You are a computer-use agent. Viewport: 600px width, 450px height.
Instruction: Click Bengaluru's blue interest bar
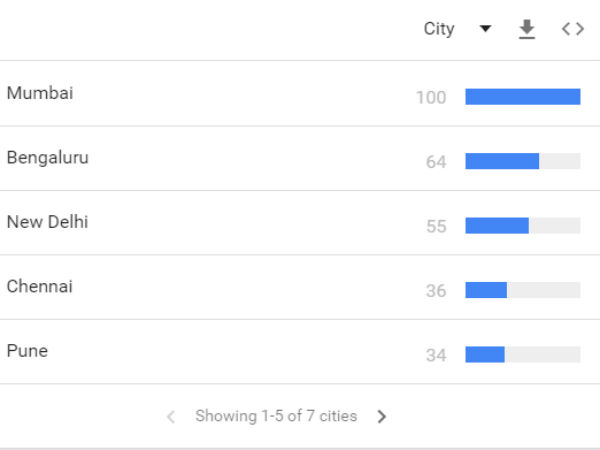(502, 161)
